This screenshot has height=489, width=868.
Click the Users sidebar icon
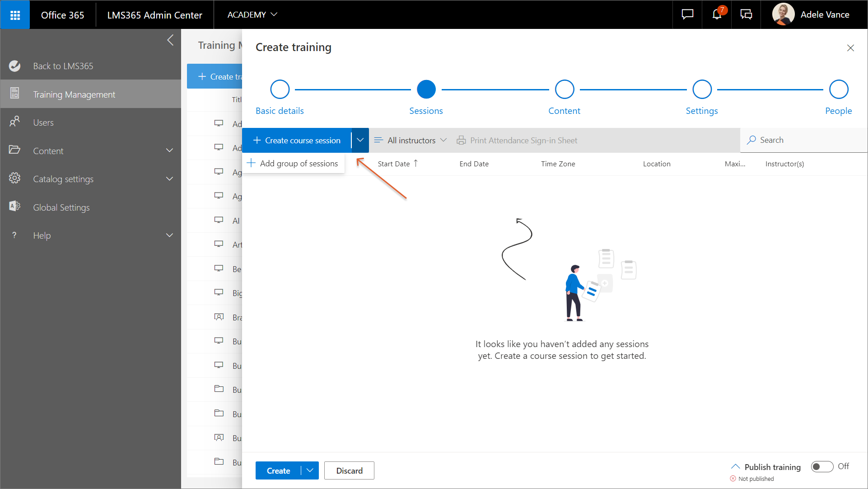15,122
